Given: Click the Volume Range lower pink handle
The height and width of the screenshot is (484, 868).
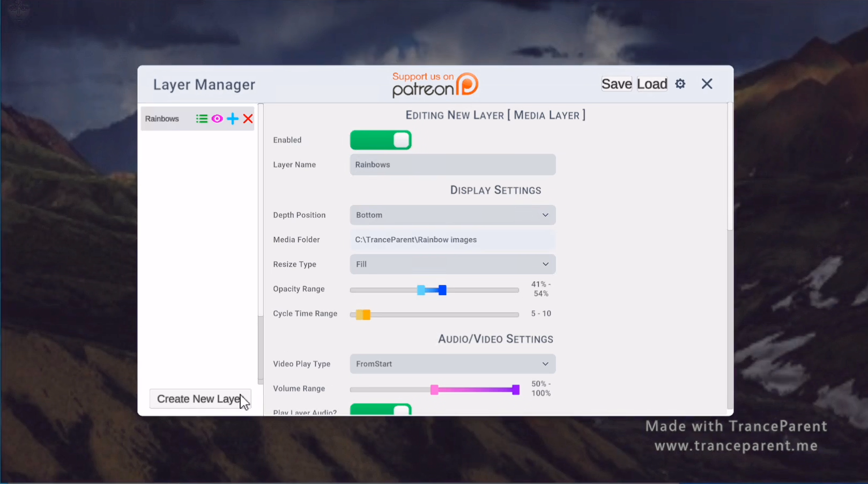Looking at the screenshot, I should coord(434,390).
